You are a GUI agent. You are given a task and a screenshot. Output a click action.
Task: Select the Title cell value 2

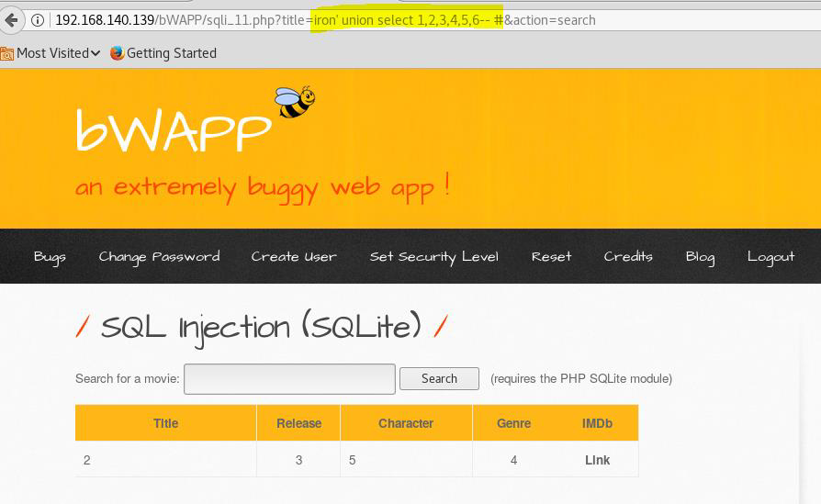[87, 460]
